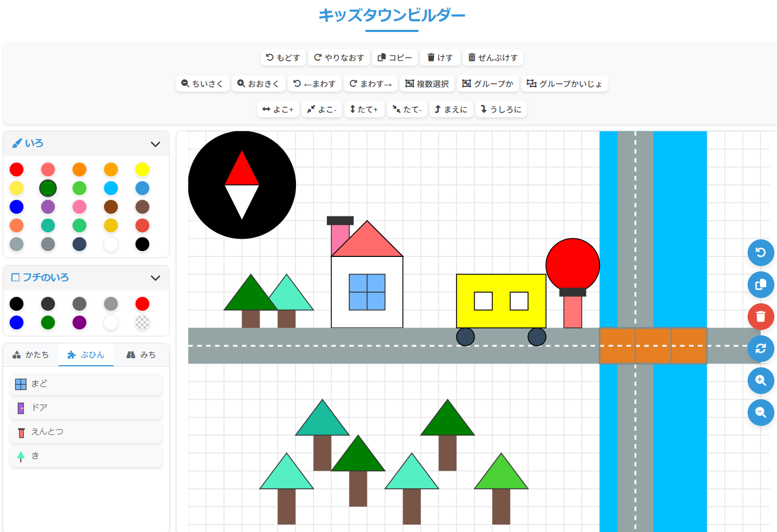Click the floating red trash delete button

[x=760, y=317]
